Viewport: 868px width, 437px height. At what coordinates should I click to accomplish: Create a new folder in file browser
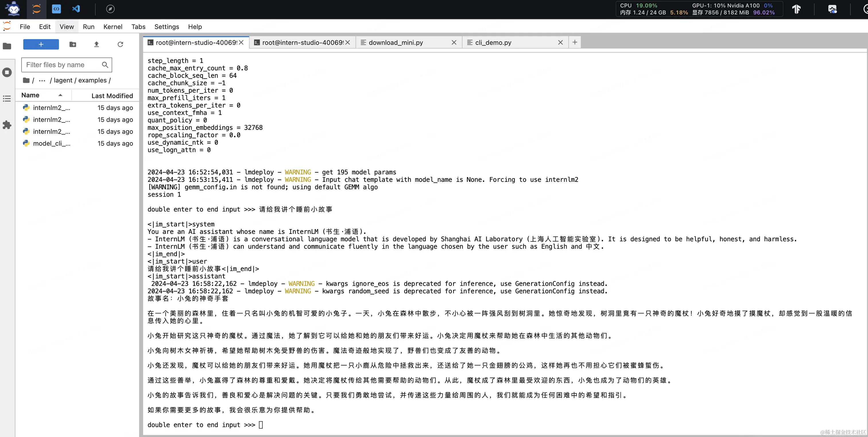click(73, 44)
